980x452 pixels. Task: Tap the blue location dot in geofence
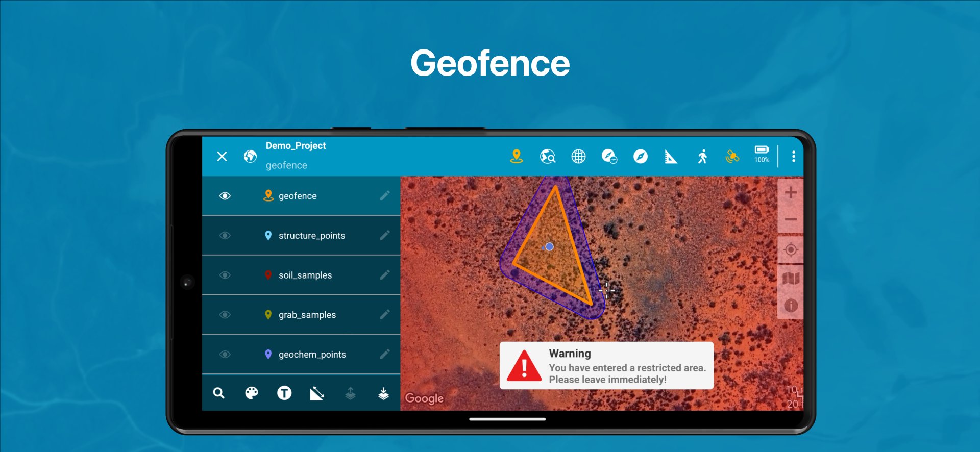pos(549,246)
